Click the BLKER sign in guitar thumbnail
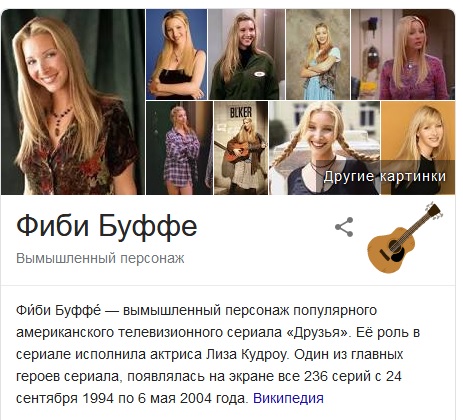The width and height of the screenshot is (463, 420). coord(241,112)
